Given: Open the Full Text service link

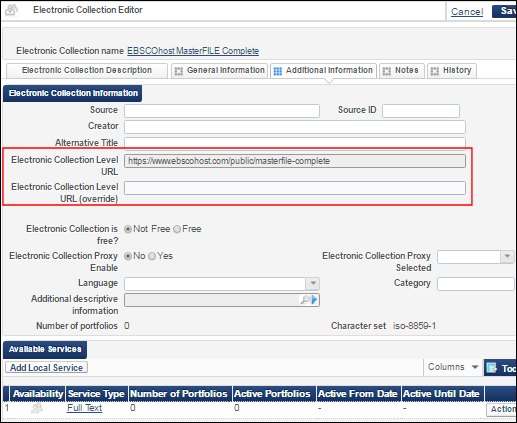Looking at the screenshot, I should pos(84,408).
